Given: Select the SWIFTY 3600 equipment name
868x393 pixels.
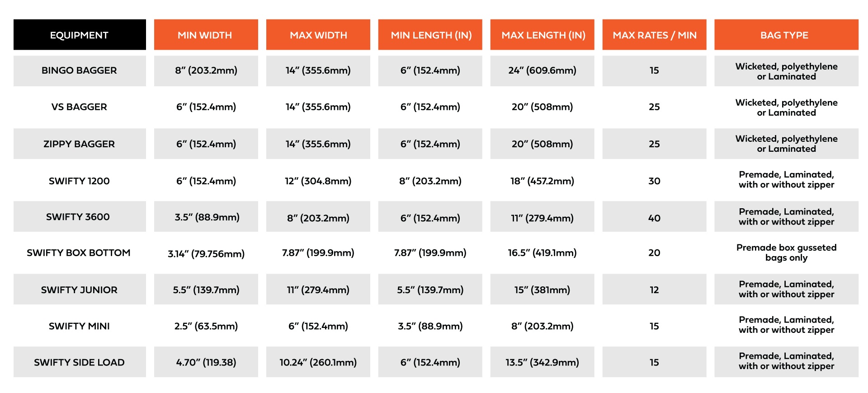Looking at the screenshot, I should [x=78, y=217].
